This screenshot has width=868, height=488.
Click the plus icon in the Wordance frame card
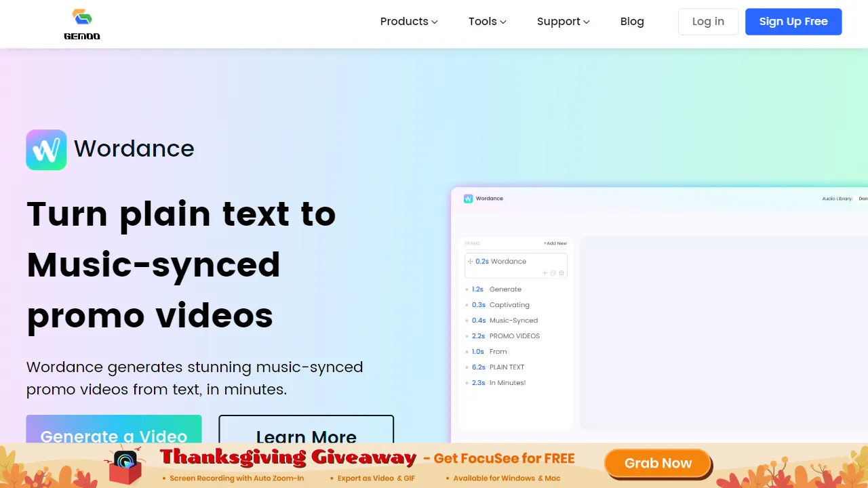click(545, 273)
